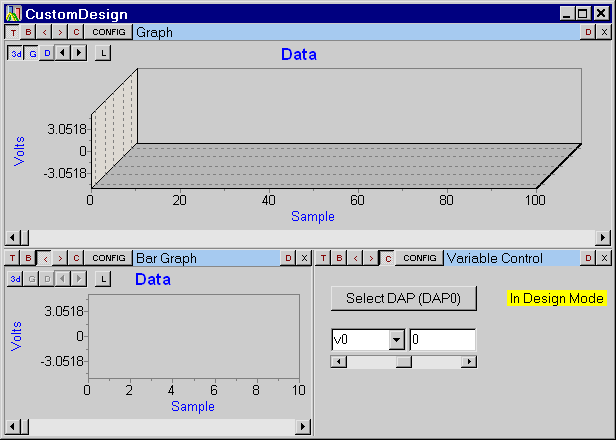Open CONFIG for the Variable Control panel
The height and width of the screenshot is (440, 616).
click(419, 258)
